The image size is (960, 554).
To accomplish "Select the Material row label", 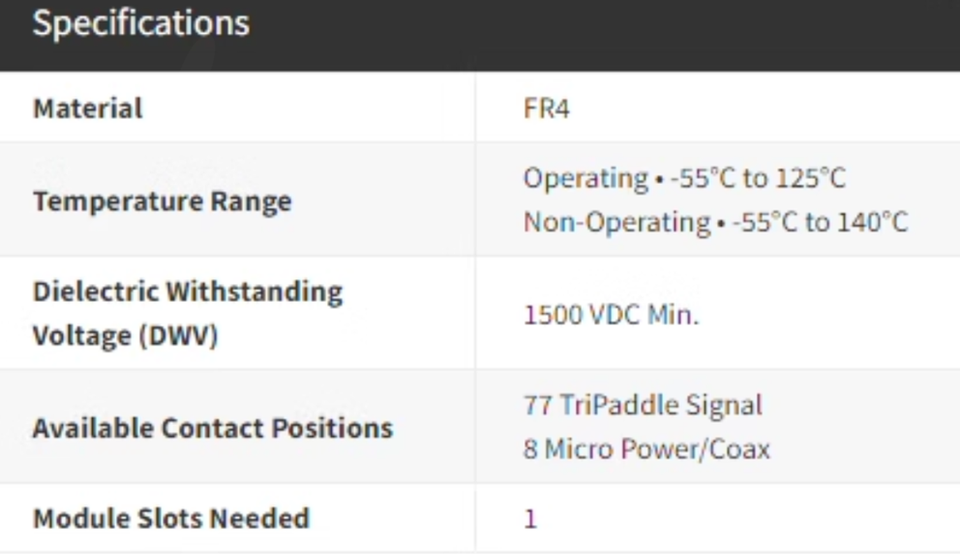I will click(88, 108).
